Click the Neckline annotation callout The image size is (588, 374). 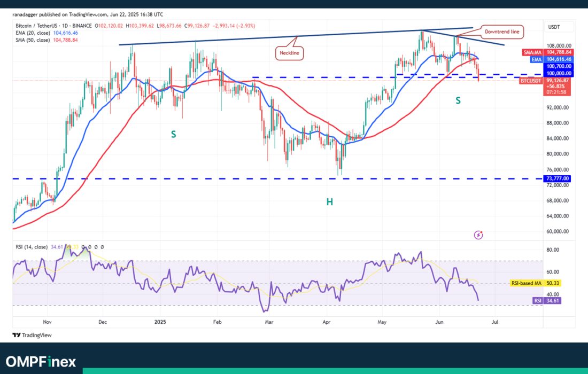point(290,53)
